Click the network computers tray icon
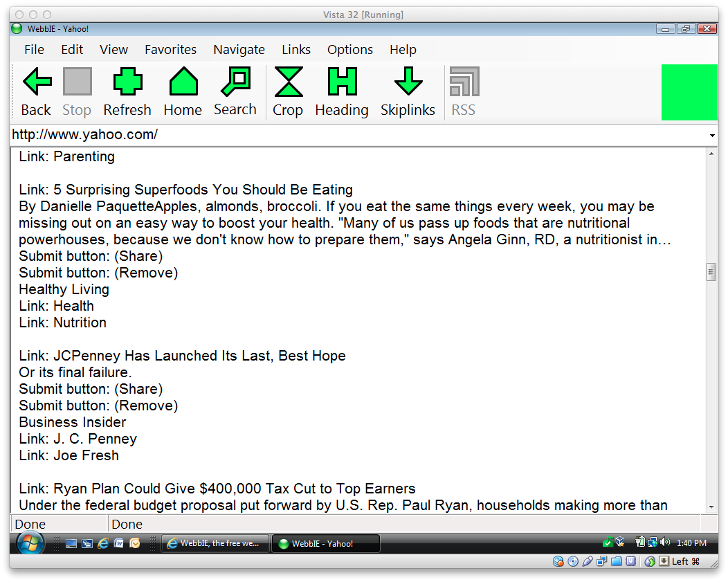 click(653, 542)
